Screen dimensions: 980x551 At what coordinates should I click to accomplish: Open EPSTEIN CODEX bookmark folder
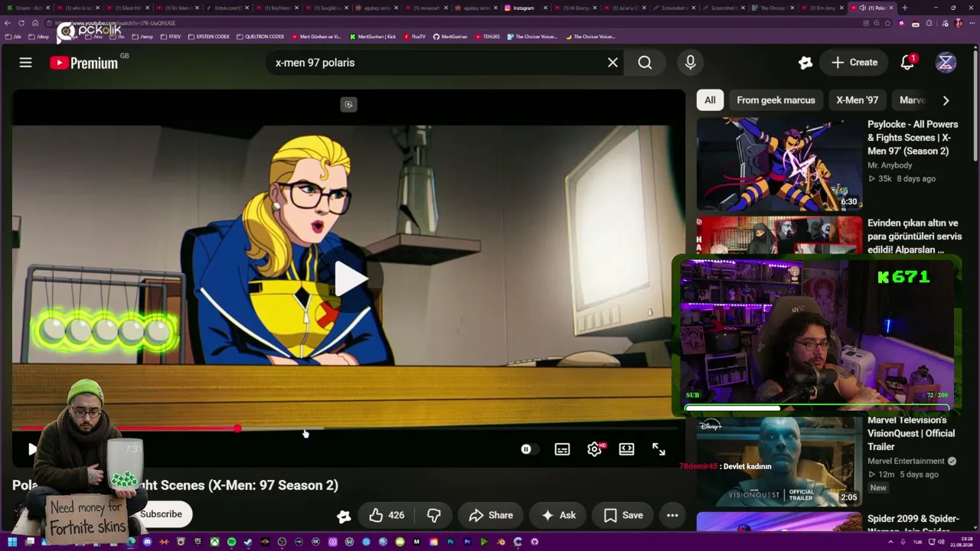tap(209, 37)
